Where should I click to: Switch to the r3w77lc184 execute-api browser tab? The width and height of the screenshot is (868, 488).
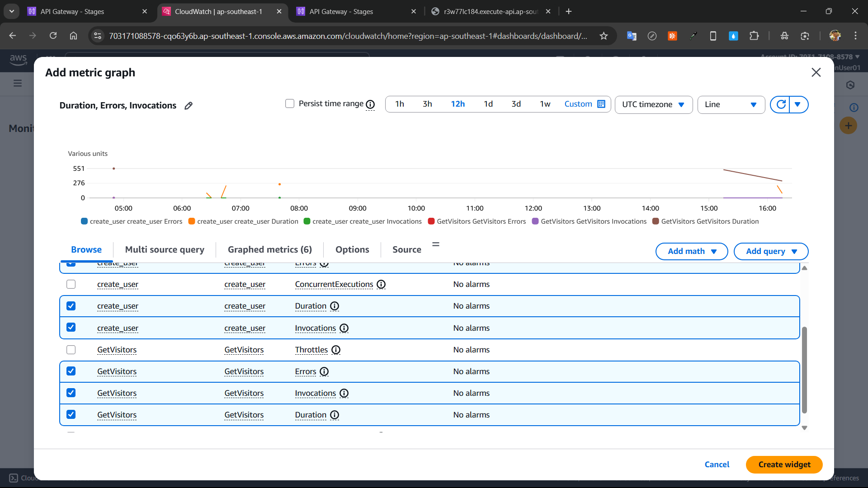click(x=491, y=11)
